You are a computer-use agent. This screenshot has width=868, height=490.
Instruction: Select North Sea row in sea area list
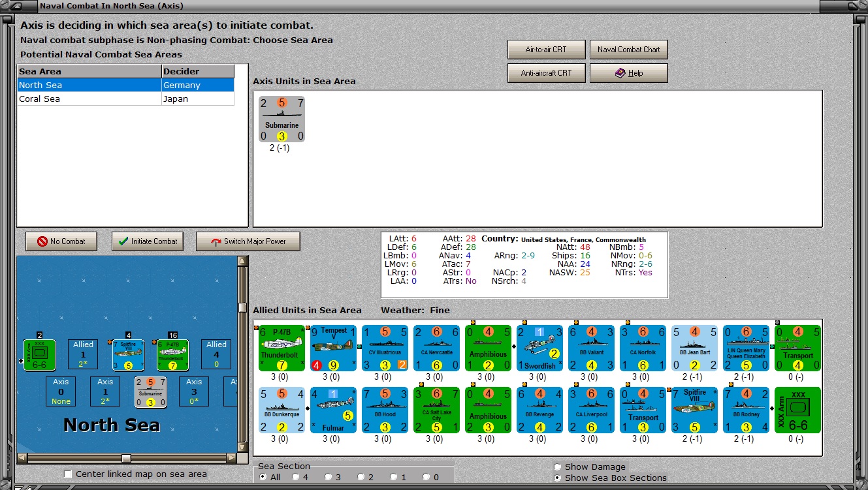click(125, 85)
